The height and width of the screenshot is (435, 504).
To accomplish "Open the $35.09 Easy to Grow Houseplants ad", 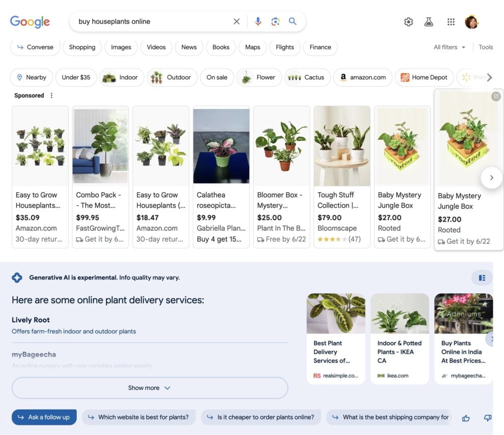I will pos(40,177).
